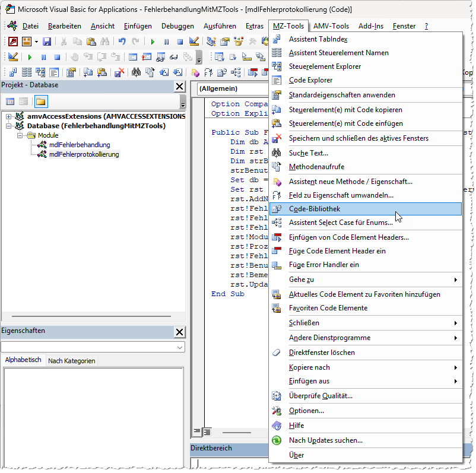The image size is (476, 473).
Task: Cut selection using the scissors icon
Action: pos(64,42)
